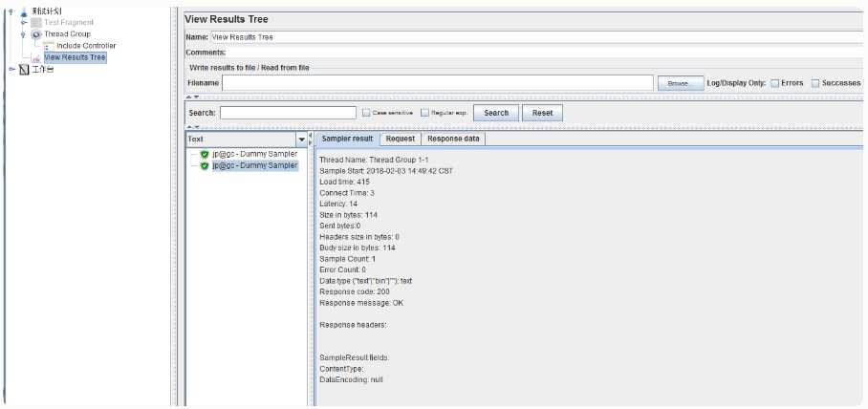The image size is (868, 409).
Task: Click the View Results Tree chart icon
Action: click(36, 57)
